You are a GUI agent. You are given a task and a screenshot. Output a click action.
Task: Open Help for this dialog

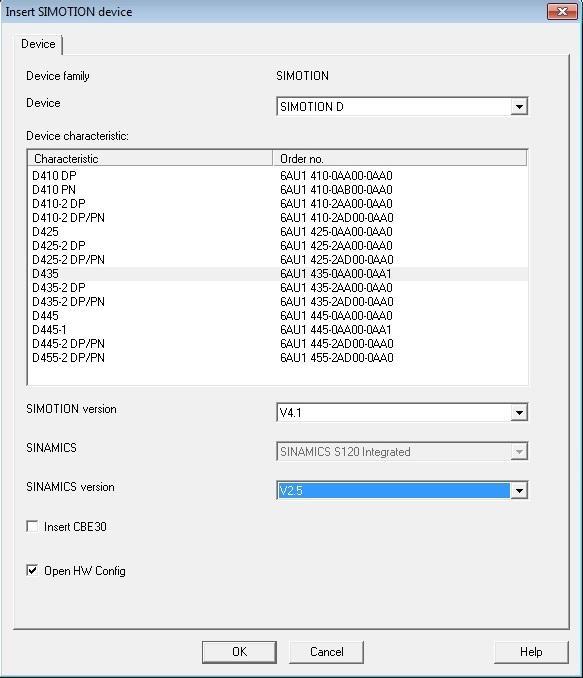click(x=531, y=652)
